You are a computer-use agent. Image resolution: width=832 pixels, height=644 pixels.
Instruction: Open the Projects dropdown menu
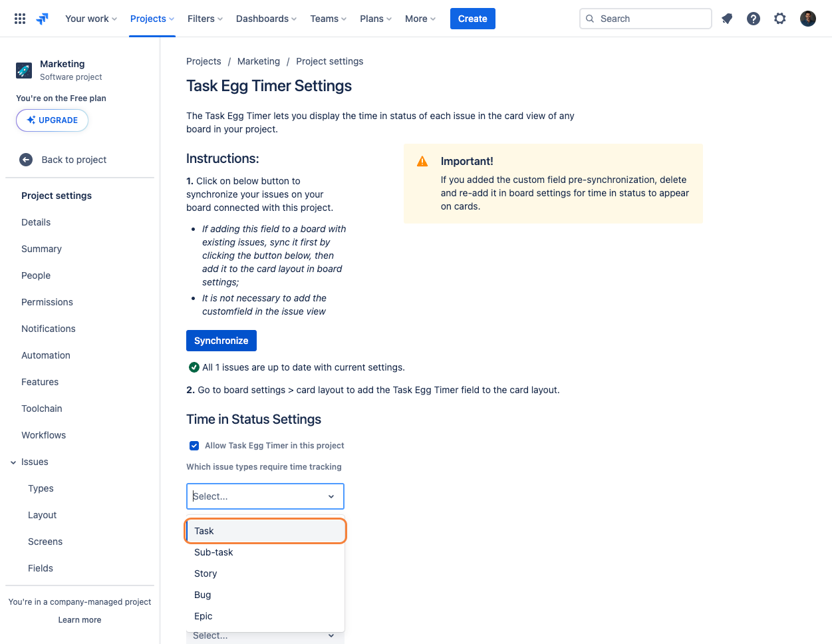pyautogui.click(x=152, y=19)
